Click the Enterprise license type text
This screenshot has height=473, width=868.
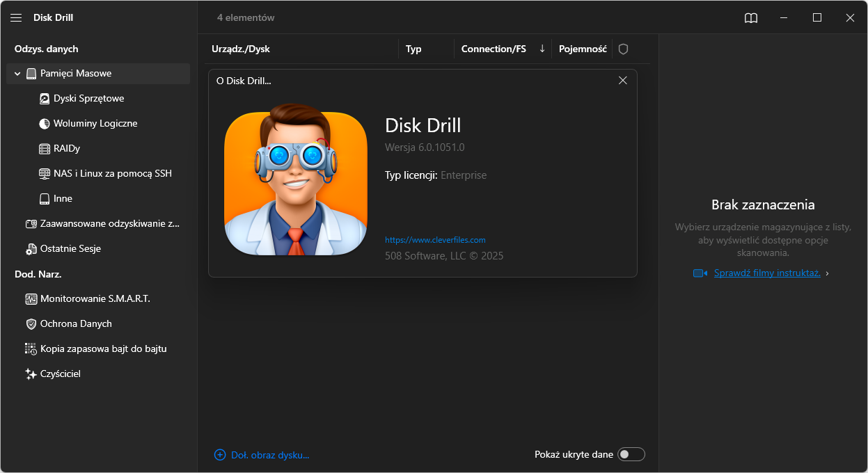coord(464,175)
